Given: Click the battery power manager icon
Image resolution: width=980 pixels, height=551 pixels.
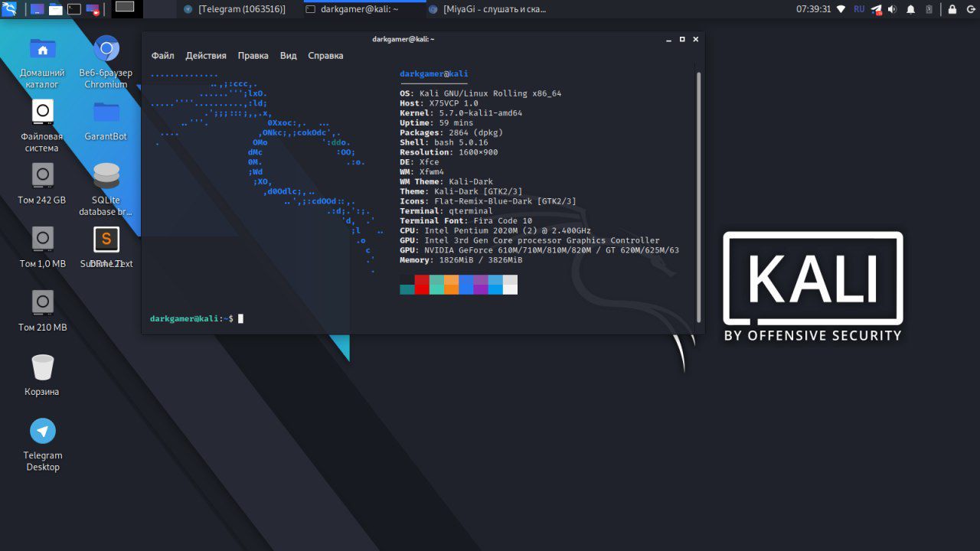Looking at the screenshot, I should 929,9.
